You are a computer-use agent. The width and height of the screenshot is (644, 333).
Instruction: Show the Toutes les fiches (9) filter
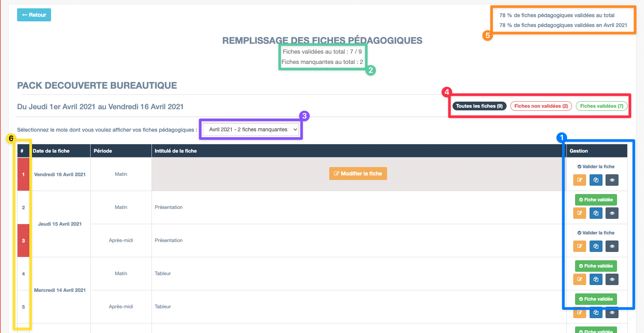point(479,106)
